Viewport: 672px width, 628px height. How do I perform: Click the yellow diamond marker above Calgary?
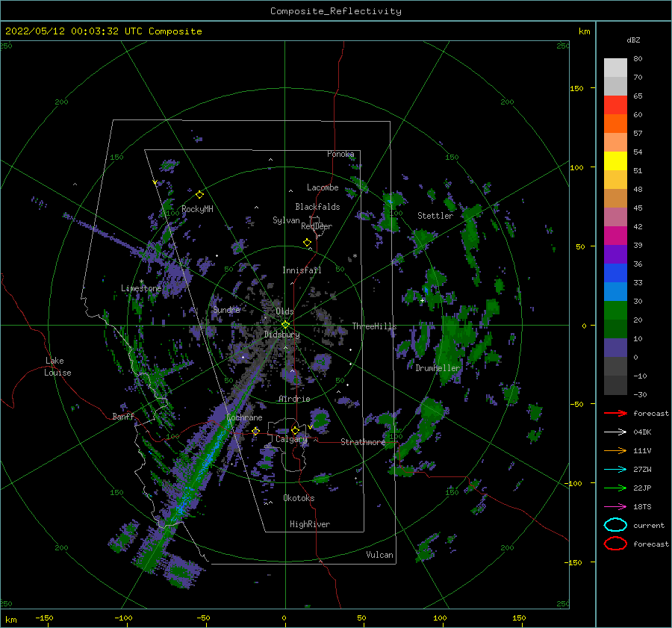(x=295, y=430)
